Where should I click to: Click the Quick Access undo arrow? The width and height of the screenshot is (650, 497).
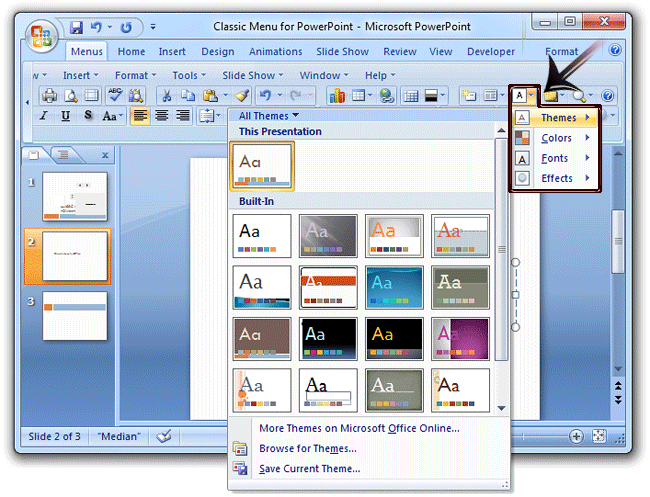pyautogui.click(x=96, y=28)
